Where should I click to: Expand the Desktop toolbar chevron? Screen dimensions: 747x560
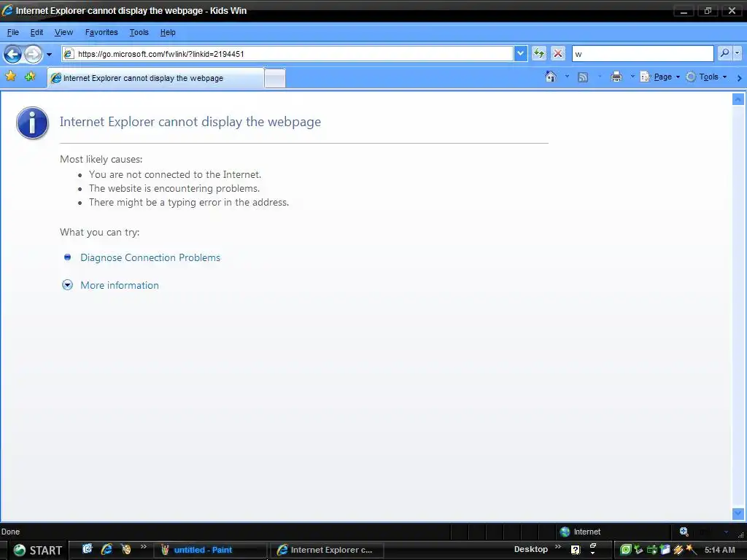coord(558,547)
